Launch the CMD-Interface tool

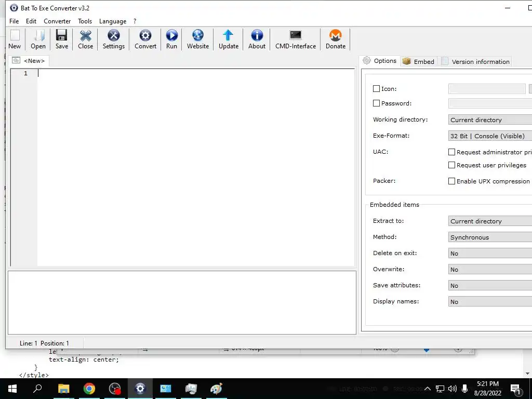[x=296, y=39]
